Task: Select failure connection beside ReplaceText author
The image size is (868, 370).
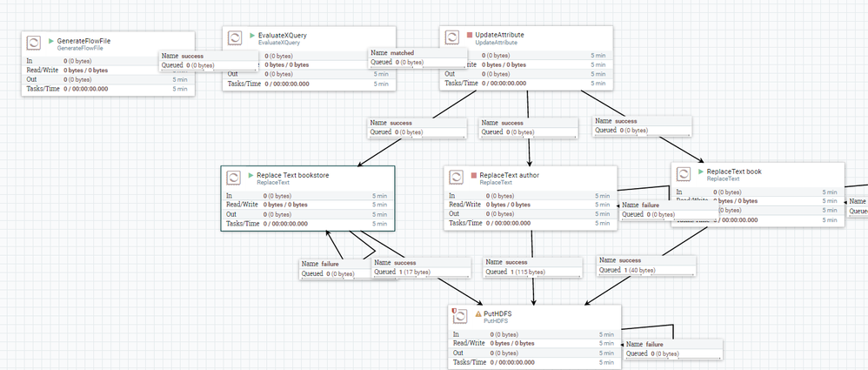Action: pyautogui.click(x=670, y=209)
